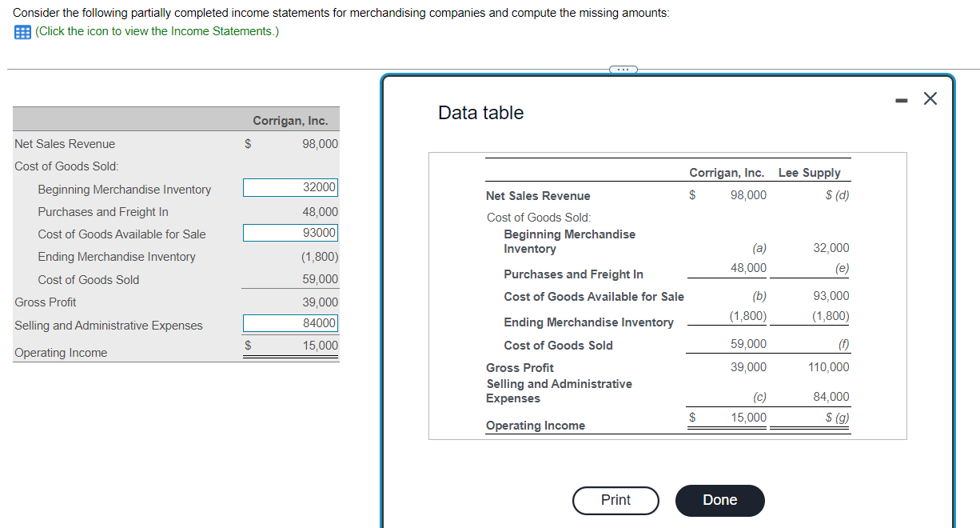Select 98,000 value in left statement
This screenshot has height=528, width=980.
tap(320, 144)
